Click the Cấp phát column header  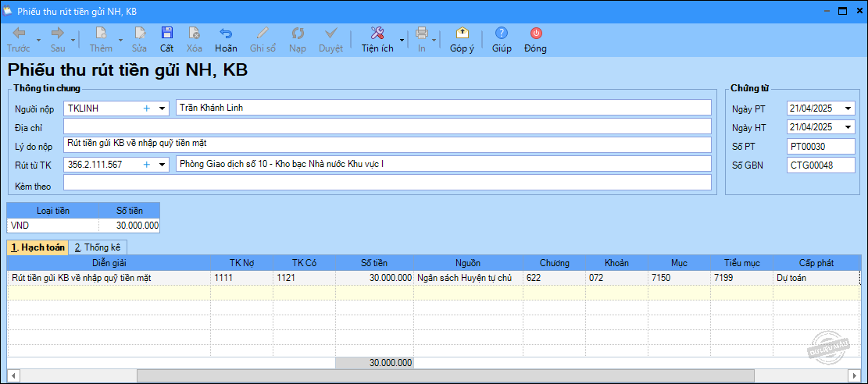tap(816, 263)
